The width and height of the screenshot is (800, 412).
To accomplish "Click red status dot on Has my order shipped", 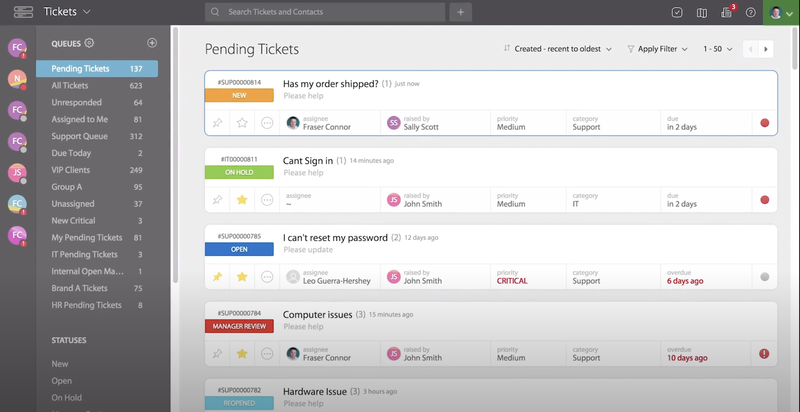I will (764, 123).
